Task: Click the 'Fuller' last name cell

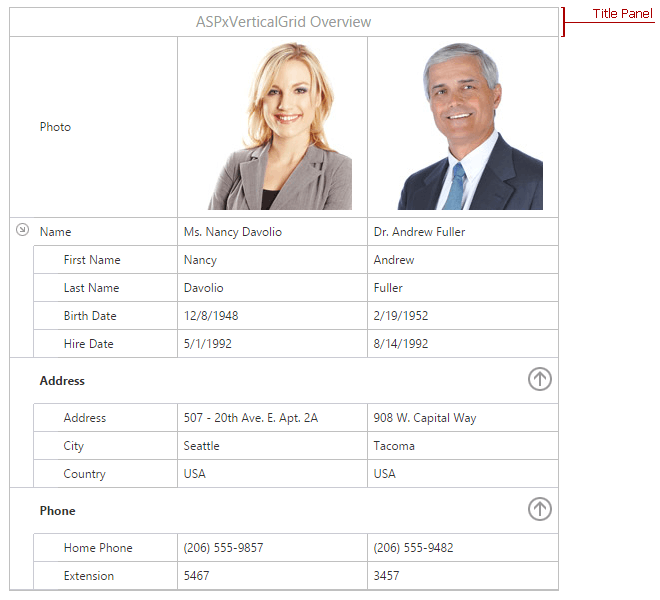Action: 463,288
